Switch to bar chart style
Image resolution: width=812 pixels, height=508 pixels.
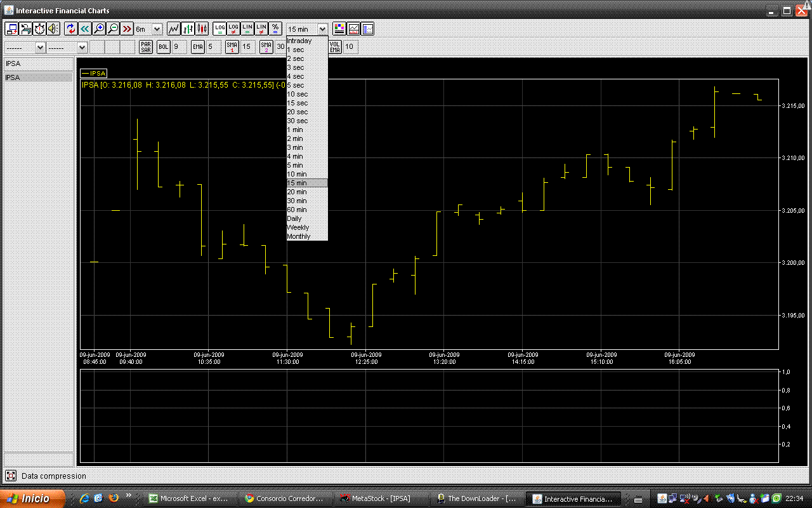pos(188,29)
